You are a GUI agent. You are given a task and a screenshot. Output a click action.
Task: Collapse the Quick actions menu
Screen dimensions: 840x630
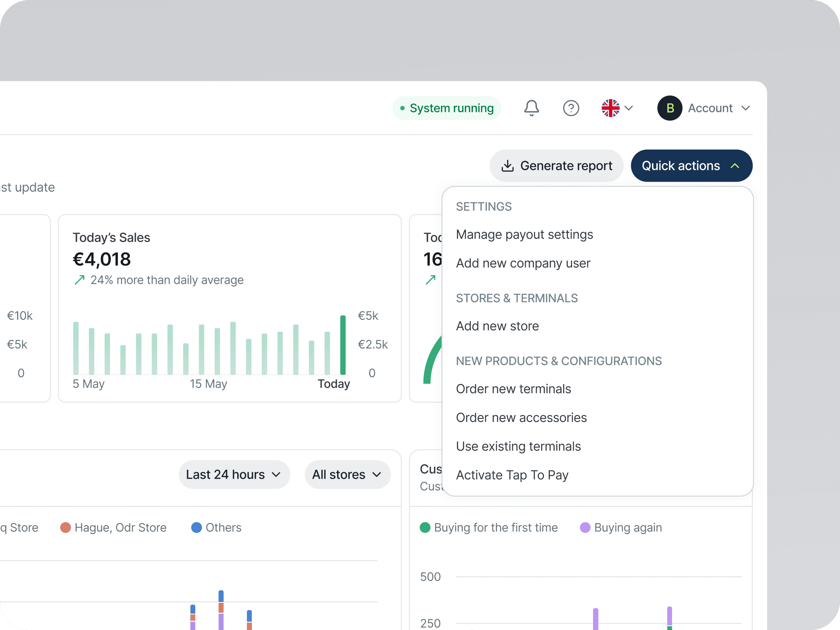(x=691, y=166)
